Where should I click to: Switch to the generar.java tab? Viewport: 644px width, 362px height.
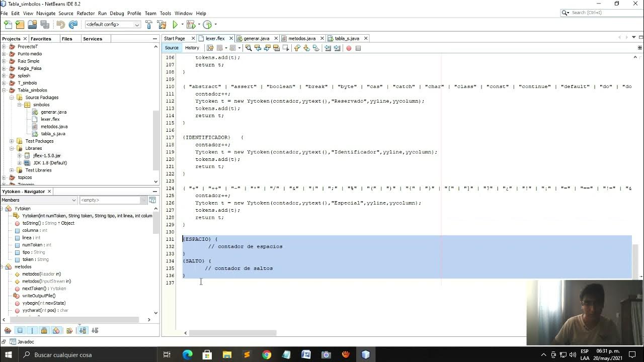click(256, 38)
